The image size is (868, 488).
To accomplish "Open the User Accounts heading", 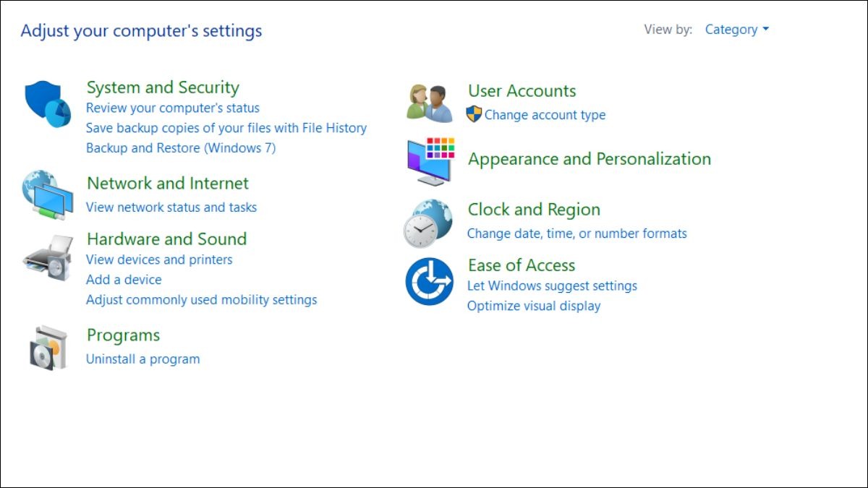I will pos(522,91).
